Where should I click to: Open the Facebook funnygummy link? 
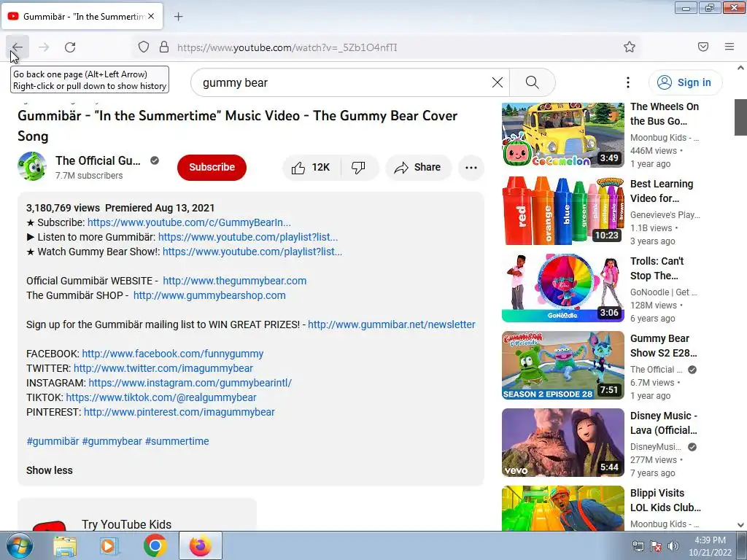[172, 354]
